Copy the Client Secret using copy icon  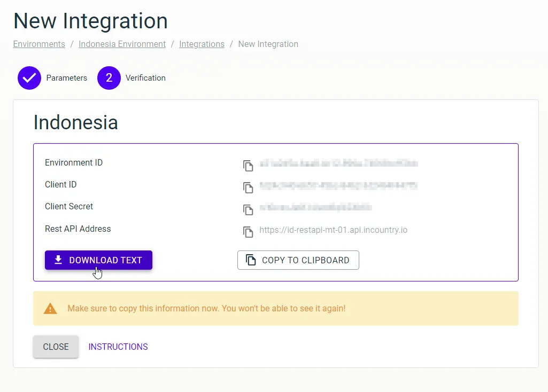pyautogui.click(x=248, y=209)
